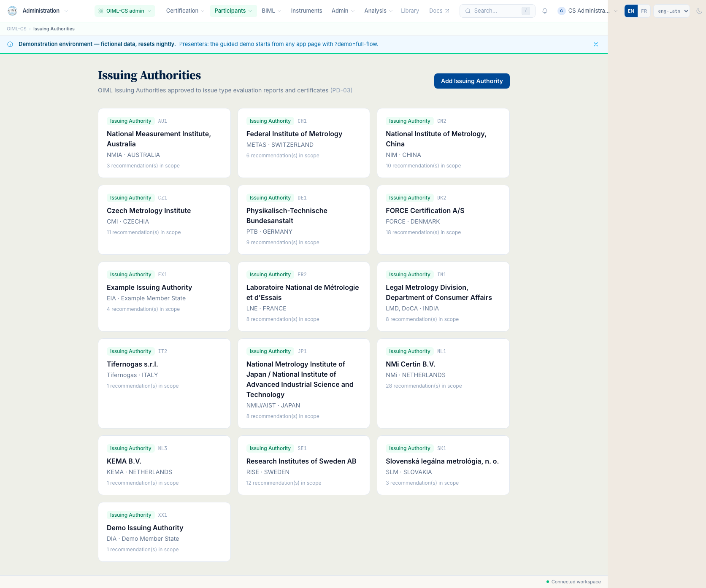Click the Connected workspace status indicator
The width and height of the screenshot is (706, 588).
point(573,582)
